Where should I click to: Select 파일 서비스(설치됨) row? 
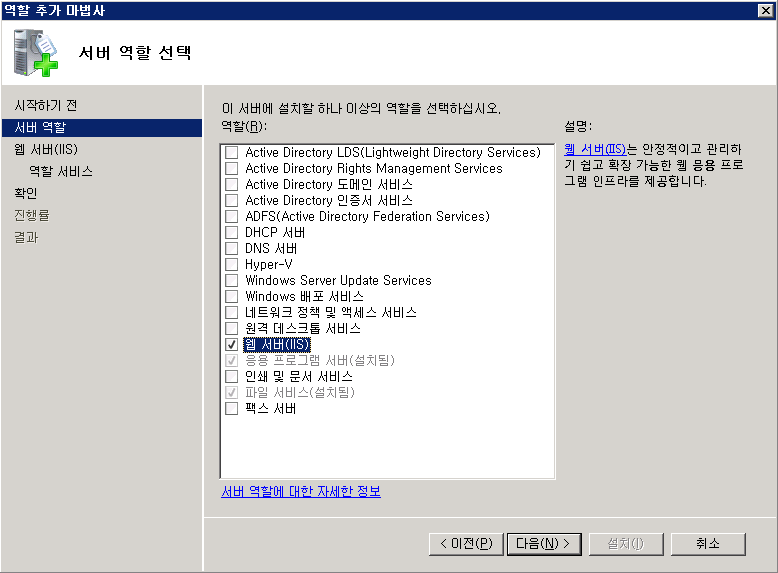(x=300, y=392)
